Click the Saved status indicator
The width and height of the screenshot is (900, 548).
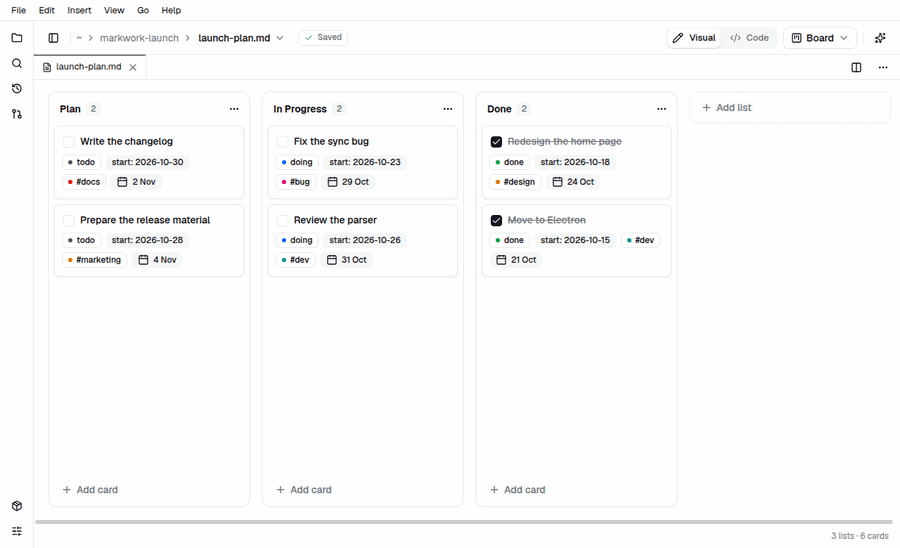[x=323, y=37]
